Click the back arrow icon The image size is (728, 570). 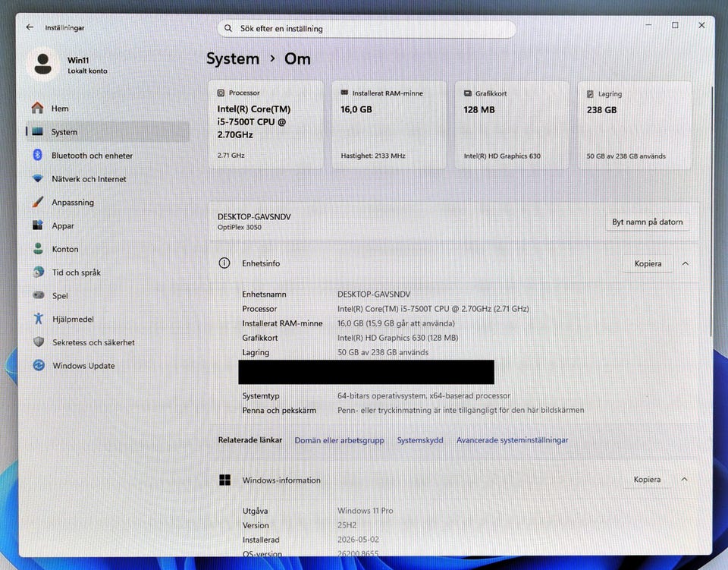coord(30,27)
